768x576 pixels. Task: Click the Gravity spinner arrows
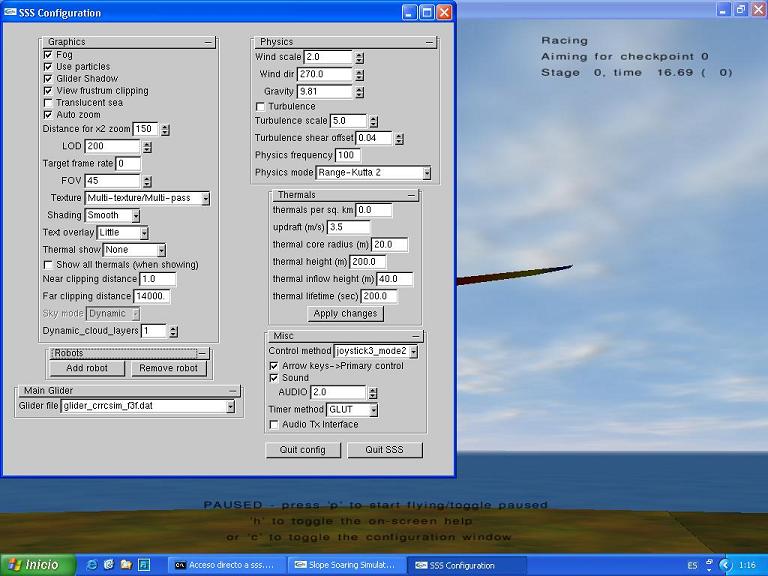point(359,92)
